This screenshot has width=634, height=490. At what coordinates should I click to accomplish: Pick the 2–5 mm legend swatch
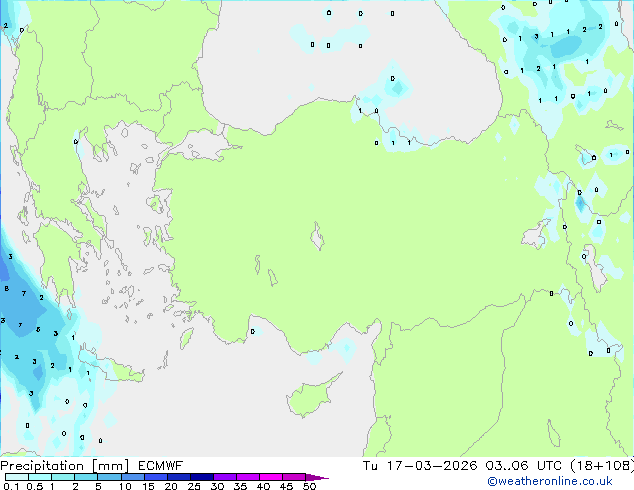[x=86, y=477]
